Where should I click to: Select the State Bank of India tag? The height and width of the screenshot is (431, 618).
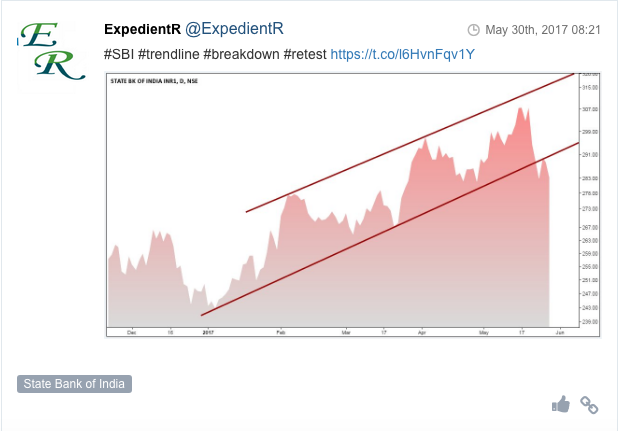point(74,384)
